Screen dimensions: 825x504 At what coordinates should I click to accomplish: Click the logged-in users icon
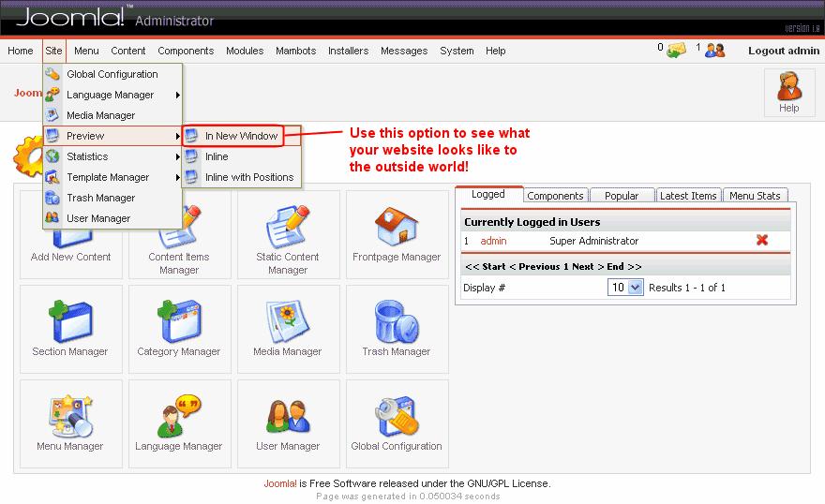(714, 51)
